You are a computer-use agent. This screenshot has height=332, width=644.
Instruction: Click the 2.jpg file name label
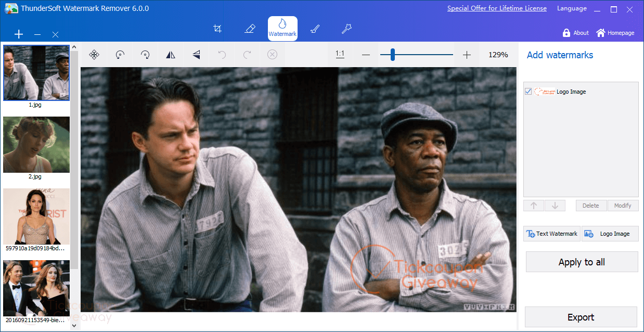35,176
